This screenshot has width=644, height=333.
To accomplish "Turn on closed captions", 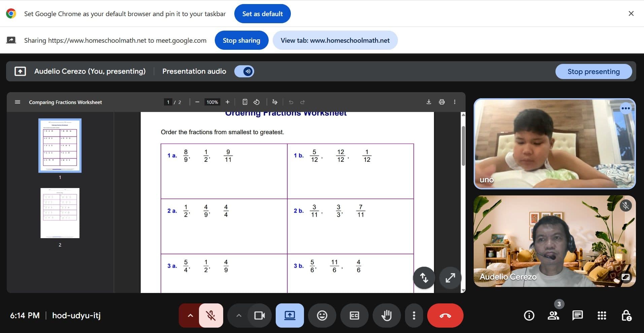I will (x=354, y=316).
